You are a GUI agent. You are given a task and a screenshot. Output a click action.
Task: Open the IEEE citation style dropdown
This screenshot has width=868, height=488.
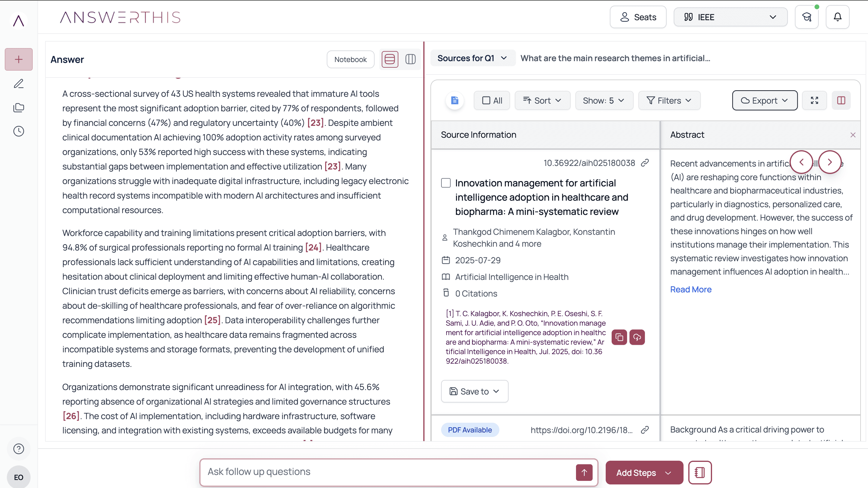tap(730, 17)
